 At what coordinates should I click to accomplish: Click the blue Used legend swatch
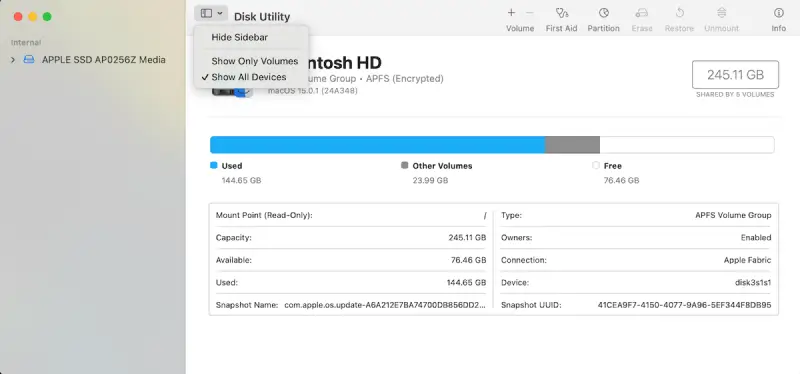214,165
